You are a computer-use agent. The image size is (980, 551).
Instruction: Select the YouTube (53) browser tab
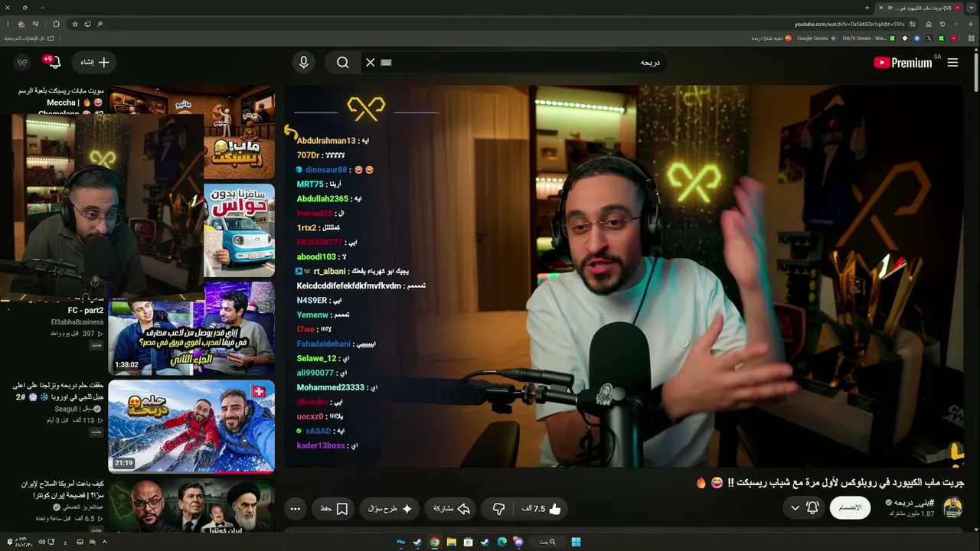920,8
